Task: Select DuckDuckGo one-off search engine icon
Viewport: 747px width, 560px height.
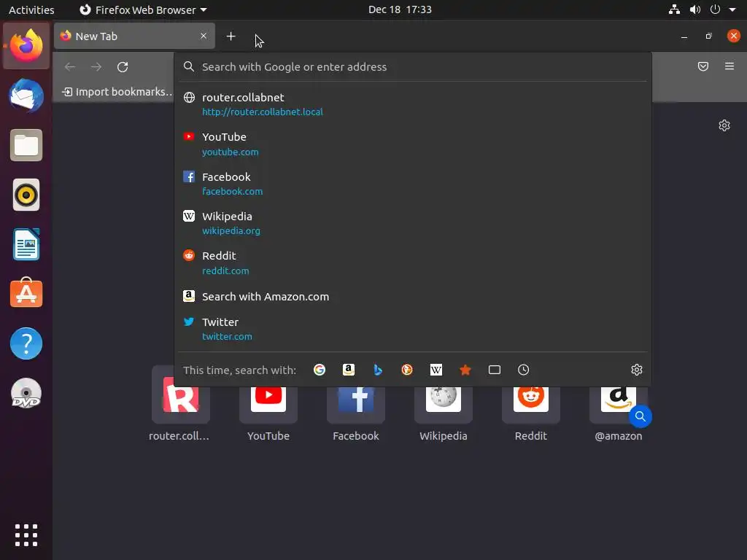Action: (x=407, y=370)
